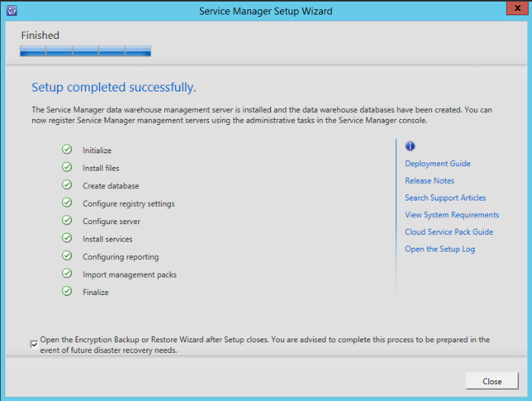
Task: Click the green checkmark beside Finalize
Action: tap(67, 291)
